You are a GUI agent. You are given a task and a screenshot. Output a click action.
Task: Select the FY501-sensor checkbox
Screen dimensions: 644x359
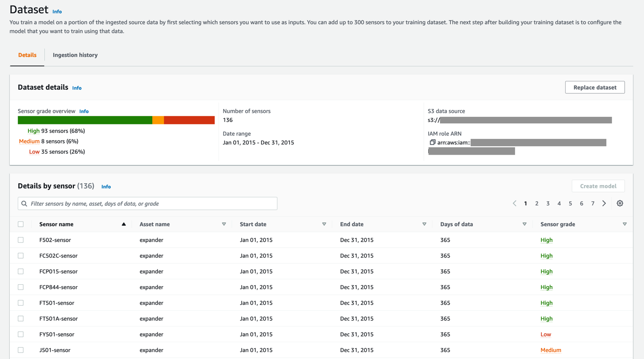coord(21,334)
